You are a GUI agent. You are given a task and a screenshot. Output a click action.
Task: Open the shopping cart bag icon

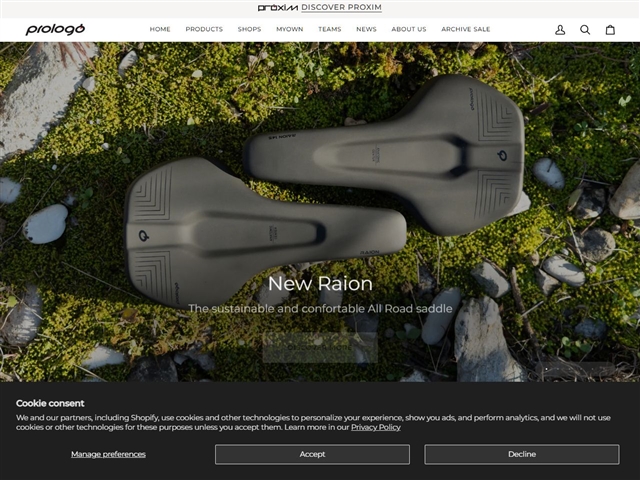pos(610,30)
